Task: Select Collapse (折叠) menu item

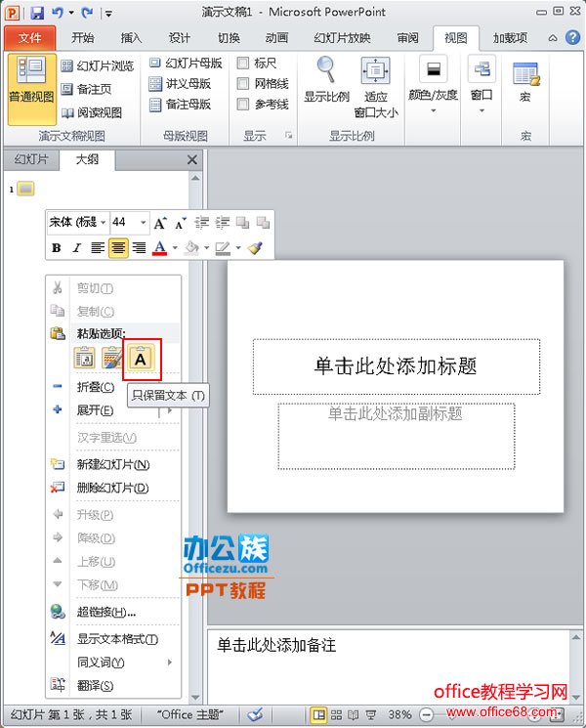Action: [96, 387]
